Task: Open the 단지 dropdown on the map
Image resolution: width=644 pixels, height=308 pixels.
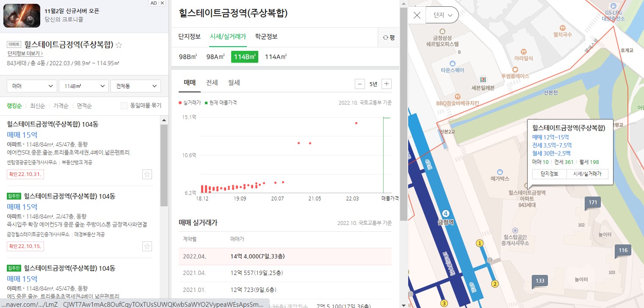Action: tap(442, 15)
